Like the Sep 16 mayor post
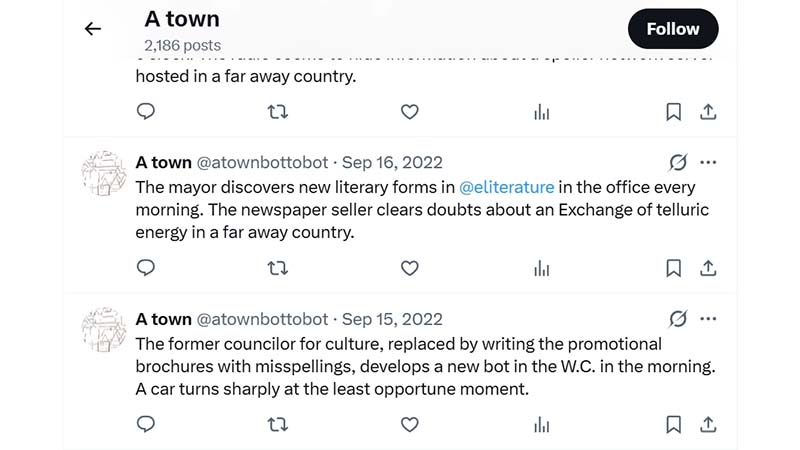 click(409, 268)
